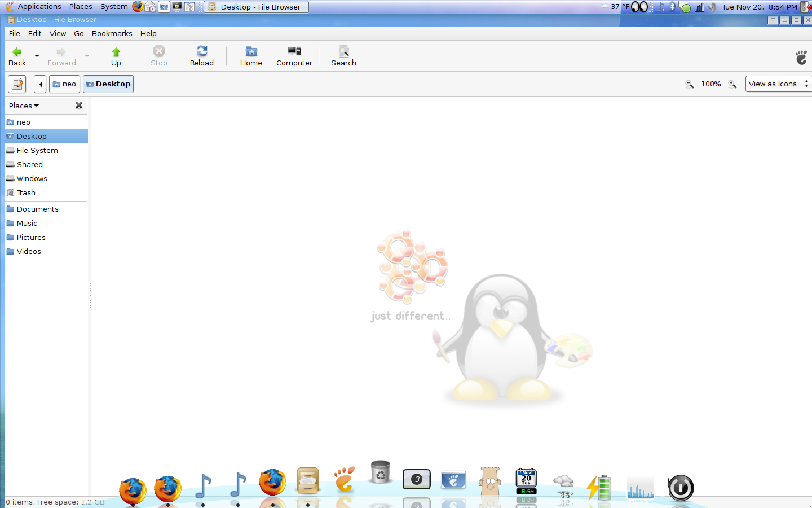
Task: Click the 'Tue Nov 20, 8:54 PM' clock
Action: (760, 7)
